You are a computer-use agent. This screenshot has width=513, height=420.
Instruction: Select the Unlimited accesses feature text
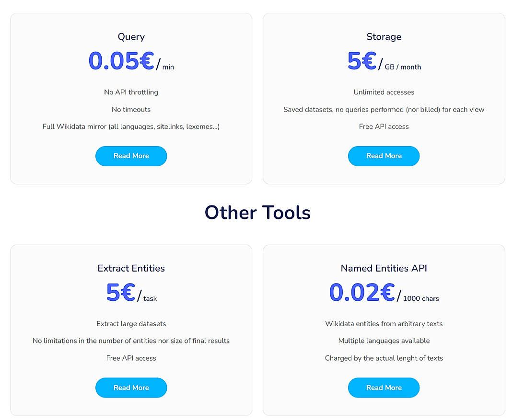384,92
